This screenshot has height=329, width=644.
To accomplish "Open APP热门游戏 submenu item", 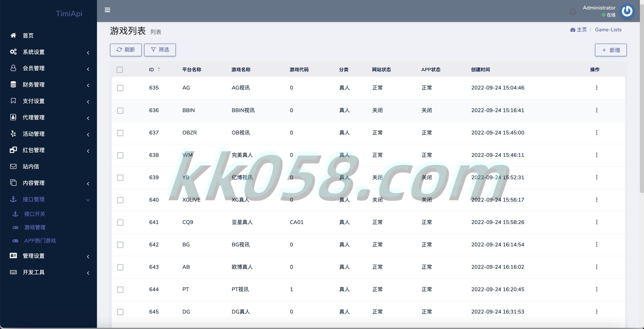I will pyautogui.click(x=40, y=241).
